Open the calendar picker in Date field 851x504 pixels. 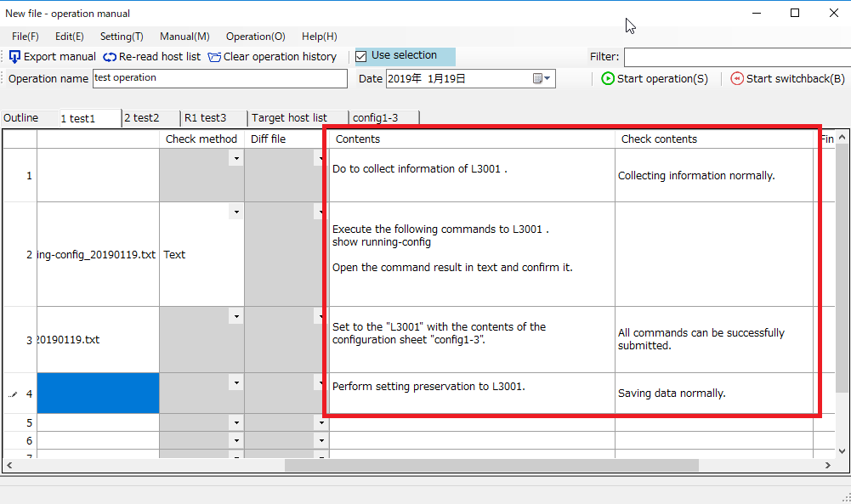[x=542, y=79]
